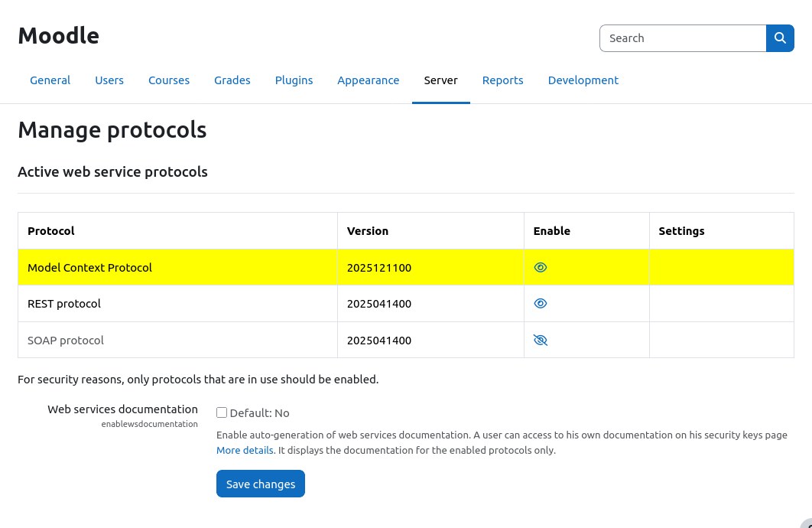Follow the More details link

(245, 450)
